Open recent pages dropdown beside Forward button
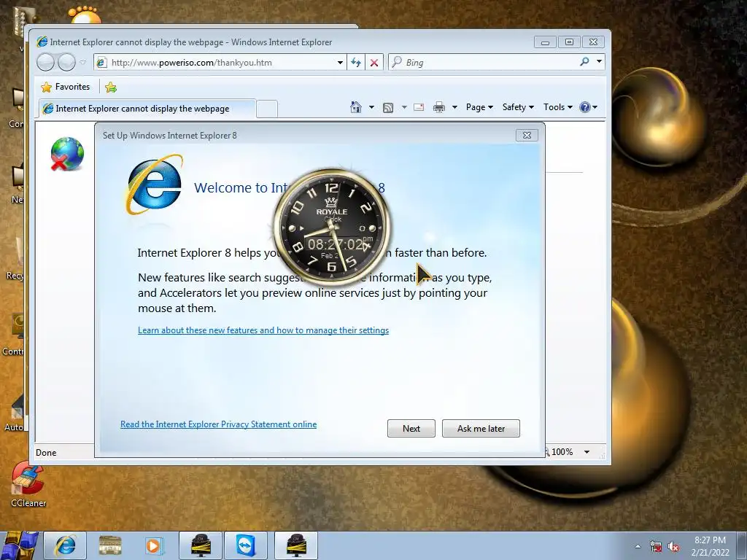Image resolution: width=747 pixels, height=560 pixels. click(82, 63)
